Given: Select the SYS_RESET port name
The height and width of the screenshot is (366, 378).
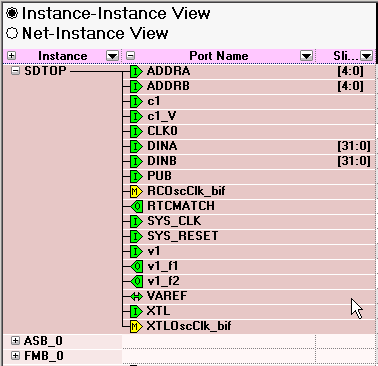Looking at the screenshot, I should point(183,236).
